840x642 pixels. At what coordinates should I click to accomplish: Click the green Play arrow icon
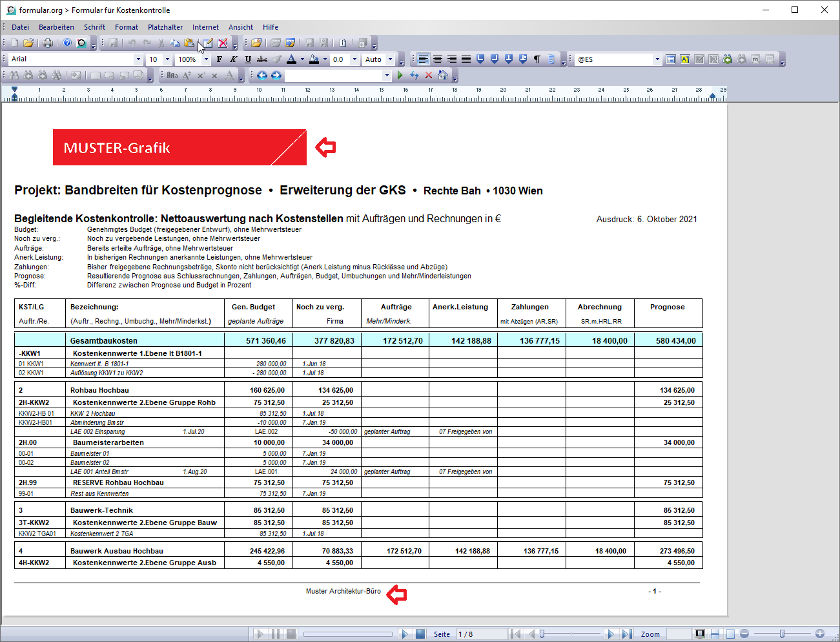tap(400, 76)
